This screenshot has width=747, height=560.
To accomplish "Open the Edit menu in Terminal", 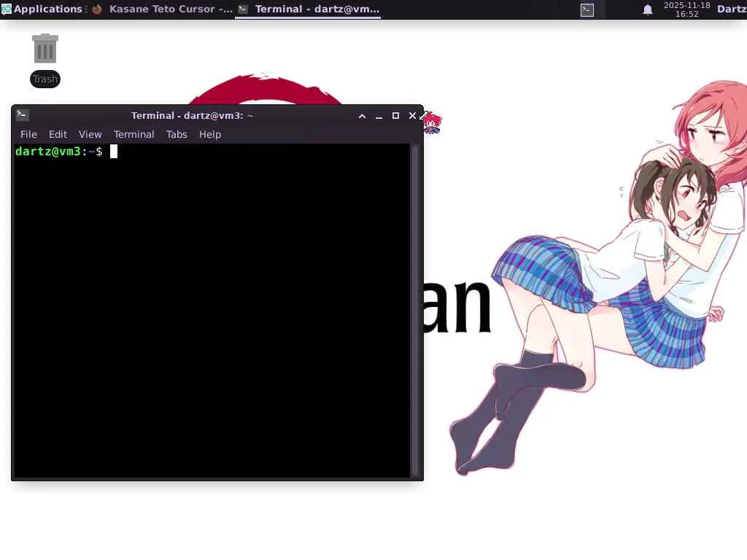I will tap(58, 134).
